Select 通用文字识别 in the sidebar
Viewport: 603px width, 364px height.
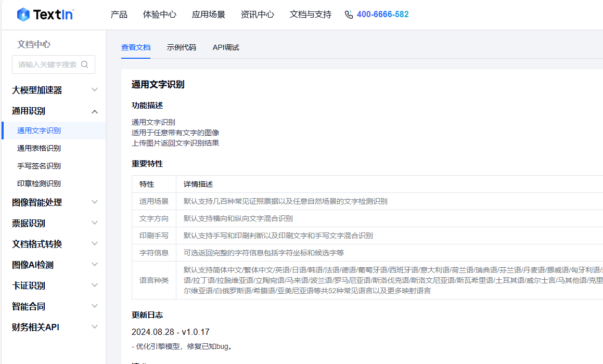(54, 131)
